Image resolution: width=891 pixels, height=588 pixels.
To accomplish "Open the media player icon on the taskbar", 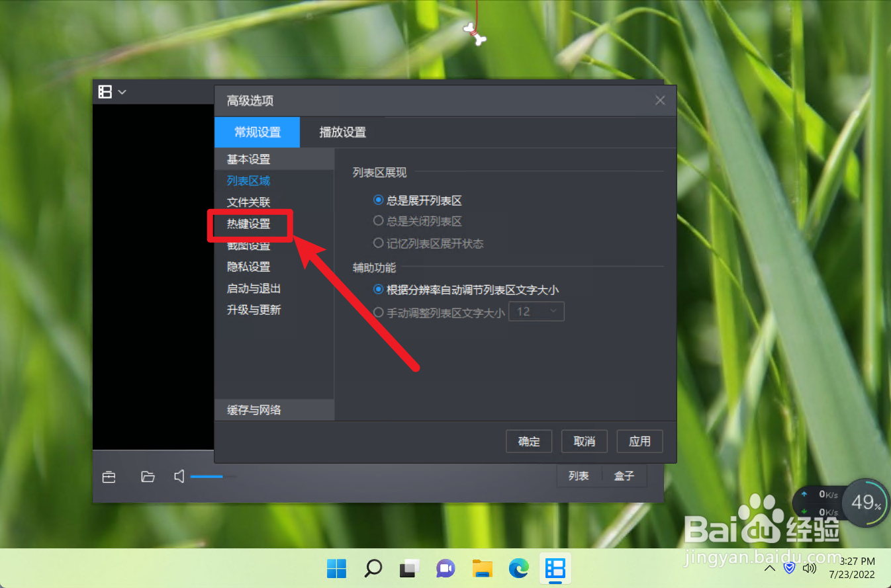I will pyautogui.click(x=555, y=568).
